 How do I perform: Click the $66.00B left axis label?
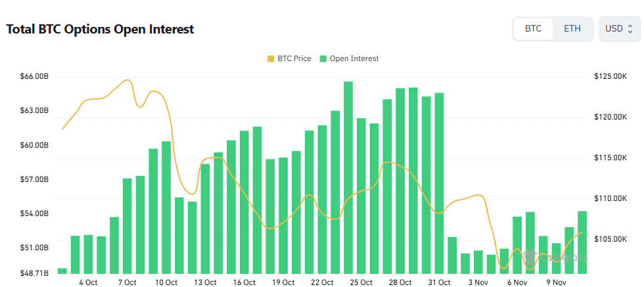click(x=34, y=77)
